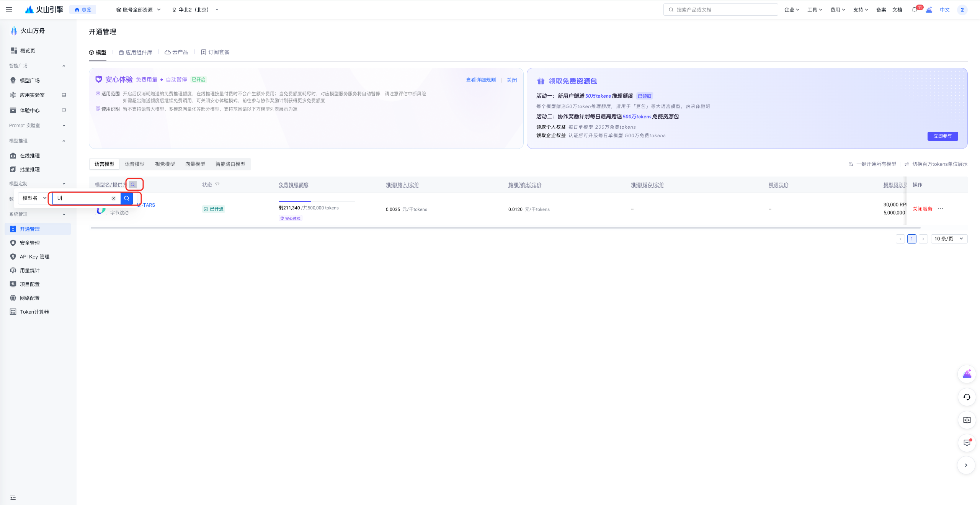The width and height of the screenshot is (980, 505).
Task: Click the blue search submit button
Action: pos(127,198)
